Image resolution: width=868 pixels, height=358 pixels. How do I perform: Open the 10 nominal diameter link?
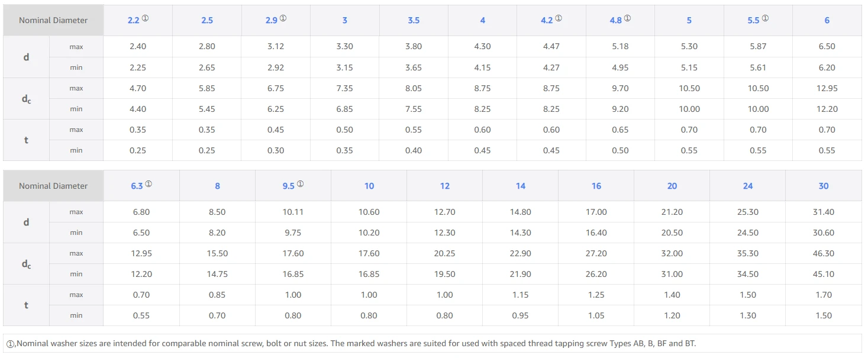point(369,186)
